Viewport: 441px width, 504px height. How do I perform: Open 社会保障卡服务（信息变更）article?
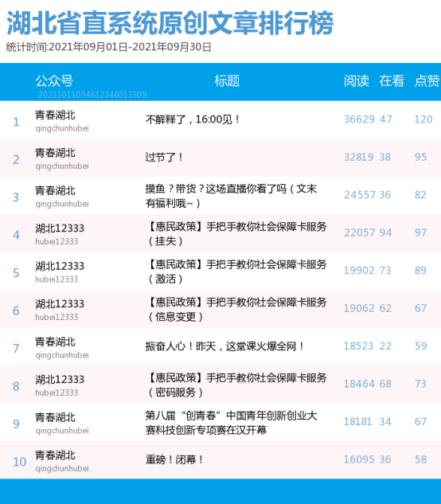pyautogui.click(x=236, y=309)
